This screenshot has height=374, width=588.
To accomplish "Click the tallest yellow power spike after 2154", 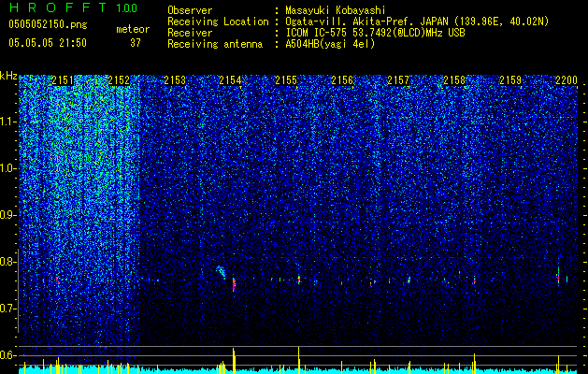I will [234, 361].
